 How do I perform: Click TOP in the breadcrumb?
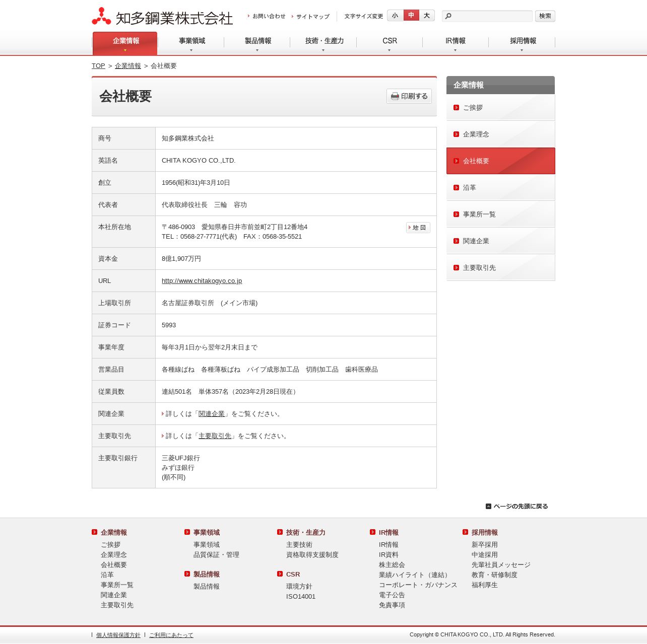(98, 66)
